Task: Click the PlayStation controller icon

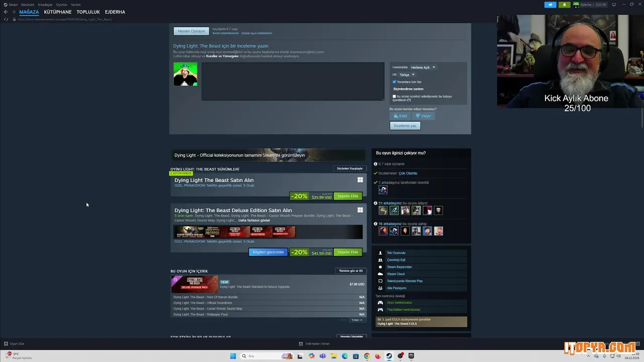Action: coord(380,310)
